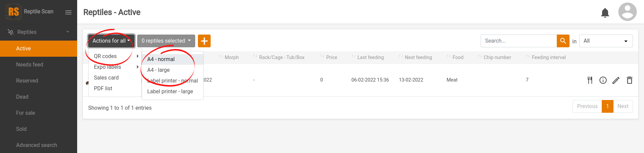Open the 0 reptiles selected dropdown
Screen dimensions: 644x153
coord(166,41)
